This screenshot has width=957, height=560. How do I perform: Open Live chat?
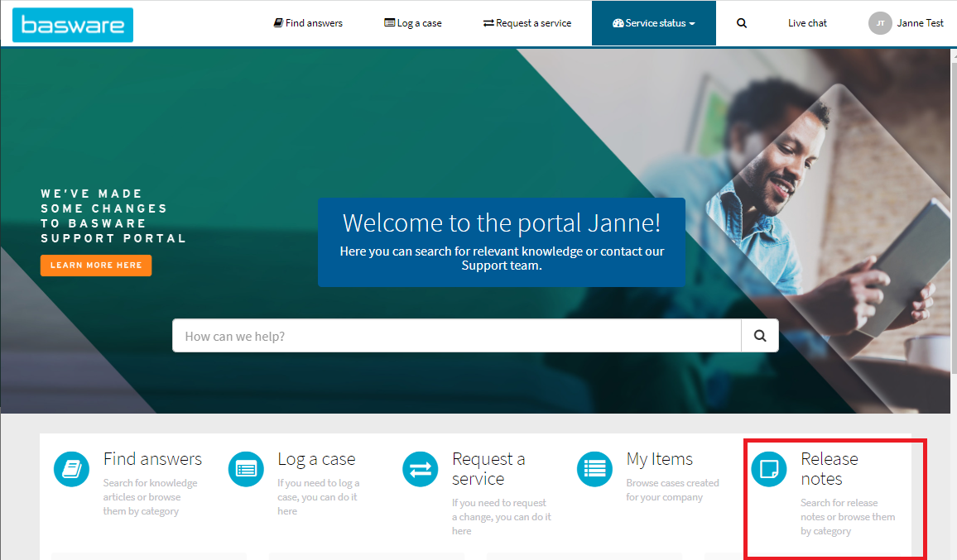click(x=807, y=23)
